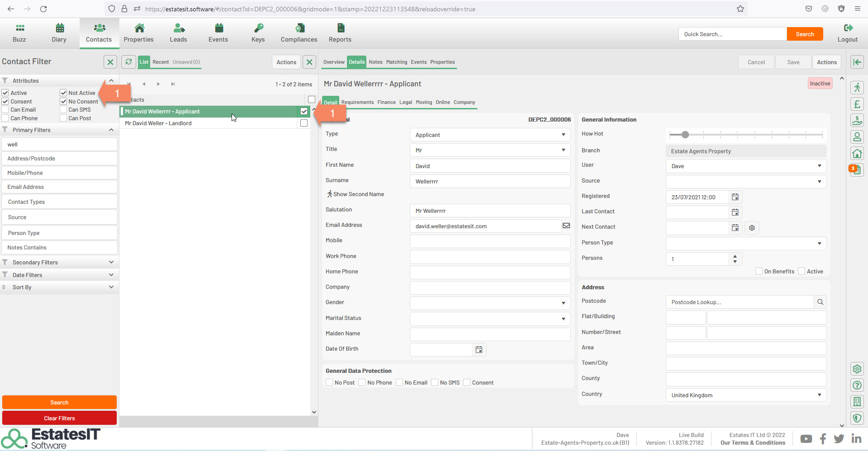The height and width of the screenshot is (451, 868).
Task: Click the Compliances navigation icon
Action: (299, 28)
